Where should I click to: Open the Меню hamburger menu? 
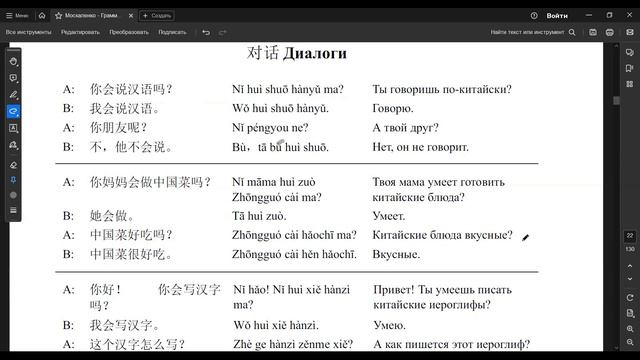[17, 16]
